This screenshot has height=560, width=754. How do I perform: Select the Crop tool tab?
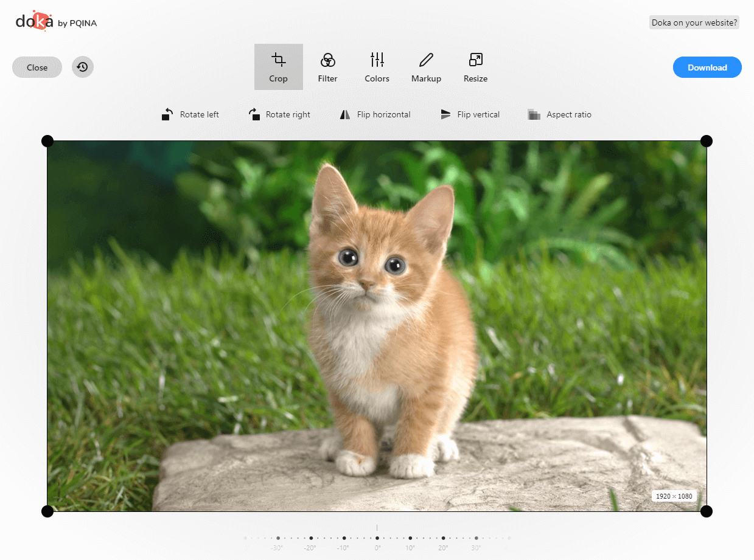click(x=278, y=67)
